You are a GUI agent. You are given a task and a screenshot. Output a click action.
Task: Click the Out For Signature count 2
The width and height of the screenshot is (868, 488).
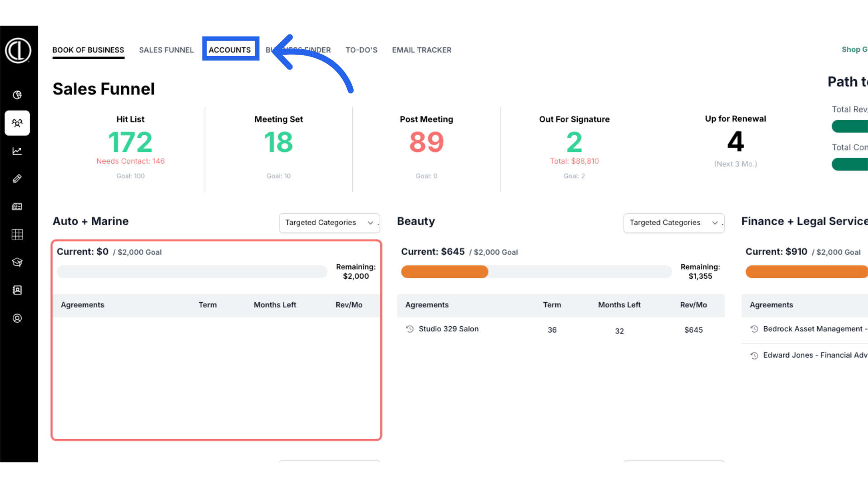tap(574, 142)
